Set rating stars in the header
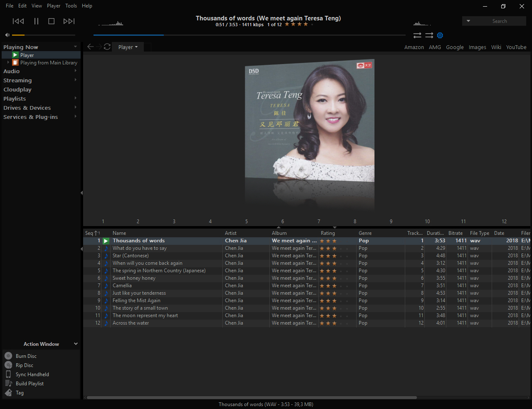The height and width of the screenshot is (409, 532). pyautogui.click(x=299, y=25)
